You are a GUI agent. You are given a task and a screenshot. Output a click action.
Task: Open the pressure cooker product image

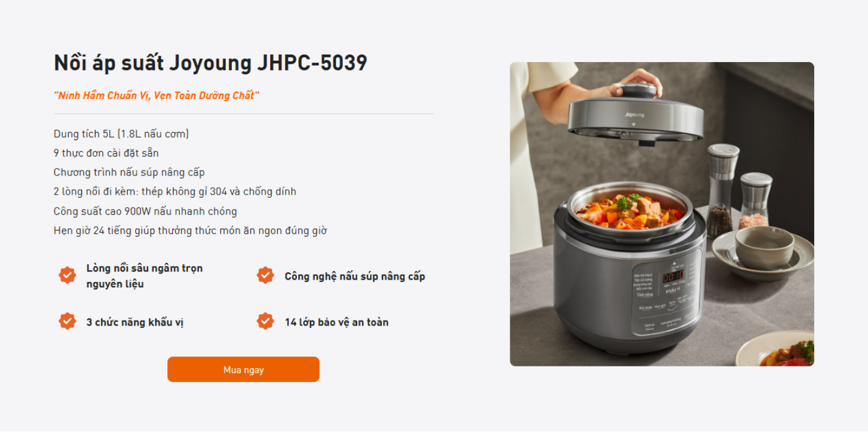point(662,214)
